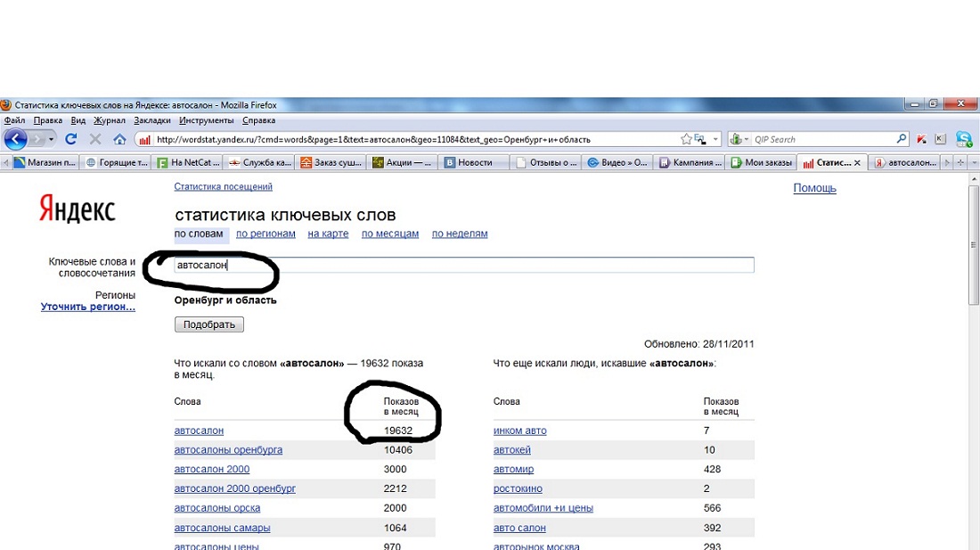Switch to the по неделям view
Screen dimensions: 980x550
(x=460, y=234)
